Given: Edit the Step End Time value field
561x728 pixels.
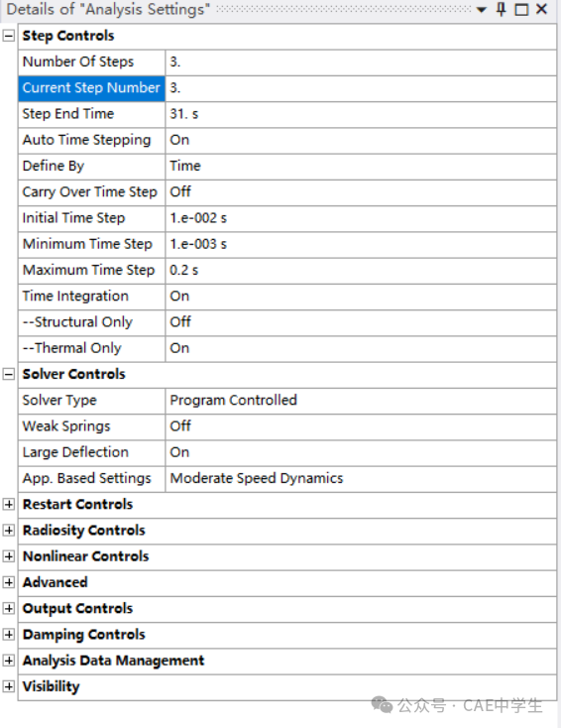Looking at the screenshot, I should tap(361, 114).
